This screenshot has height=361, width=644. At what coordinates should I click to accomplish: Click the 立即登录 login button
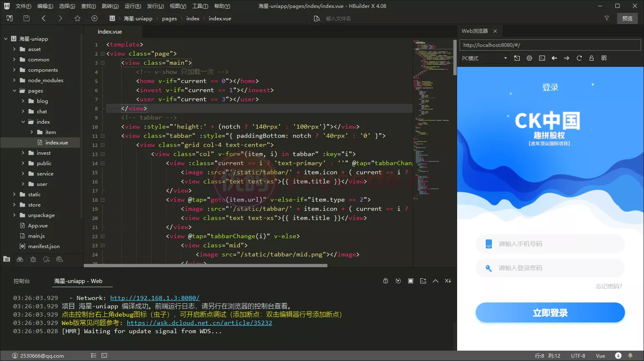point(550,312)
